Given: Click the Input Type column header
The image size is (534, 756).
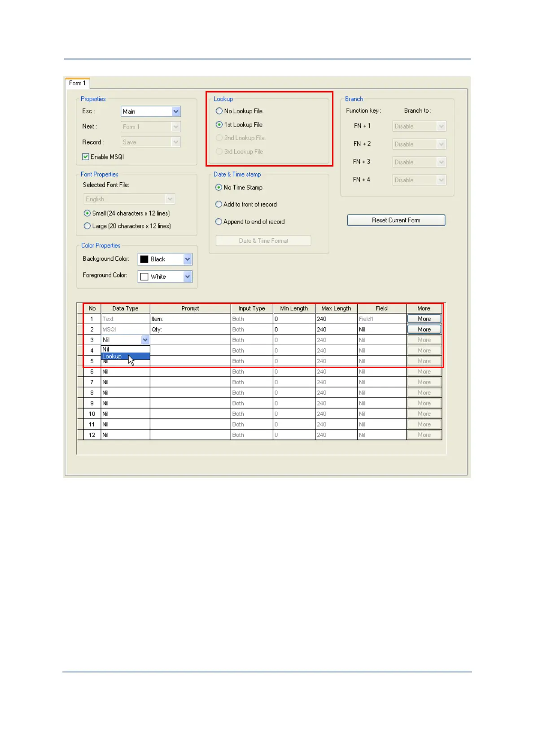Looking at the screenshot, I should click(x=252, y=308).
